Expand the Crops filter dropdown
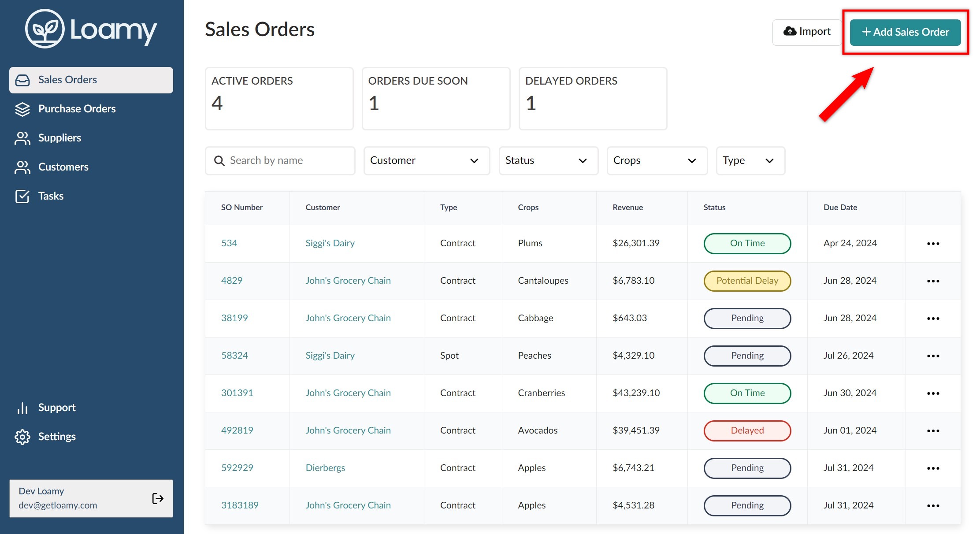The width and height of the screenshot is (980, 534). click(x=657, y=161)
